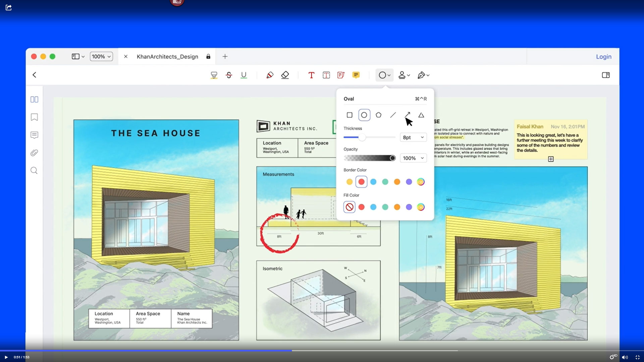Click the sidebar layout toggle icon
This screenshot has width=644, height=362.
tap(75, 57)
